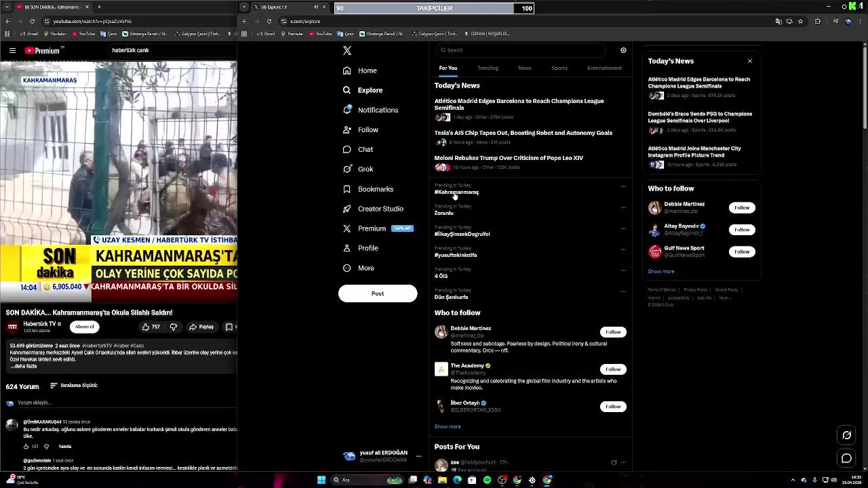Open Grok in X sidebar
The width and height of the screenshot is (868, 488).
(x=357, y=169)
